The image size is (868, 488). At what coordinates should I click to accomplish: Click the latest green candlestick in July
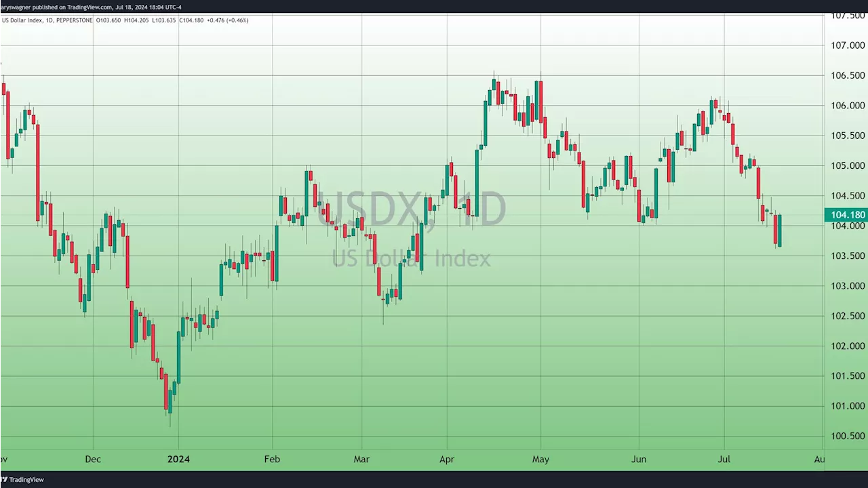point(780,230)
